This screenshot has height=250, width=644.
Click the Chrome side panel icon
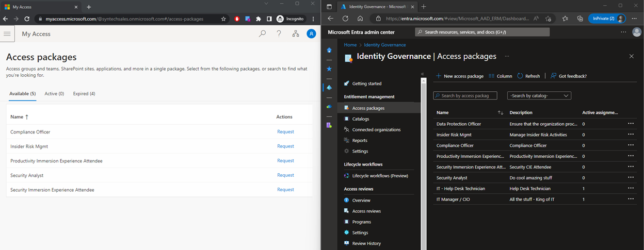[x=269, y=19]
